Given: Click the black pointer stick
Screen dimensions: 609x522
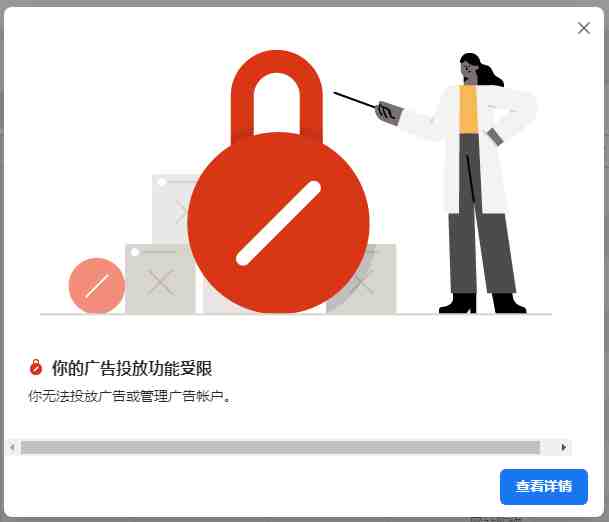Looking at the screenshot, I should point(355,99).
